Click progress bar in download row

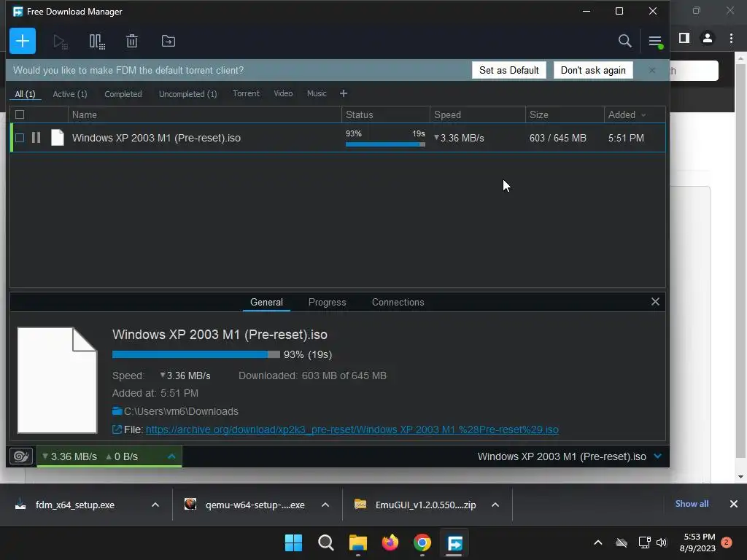click(385, 144)
